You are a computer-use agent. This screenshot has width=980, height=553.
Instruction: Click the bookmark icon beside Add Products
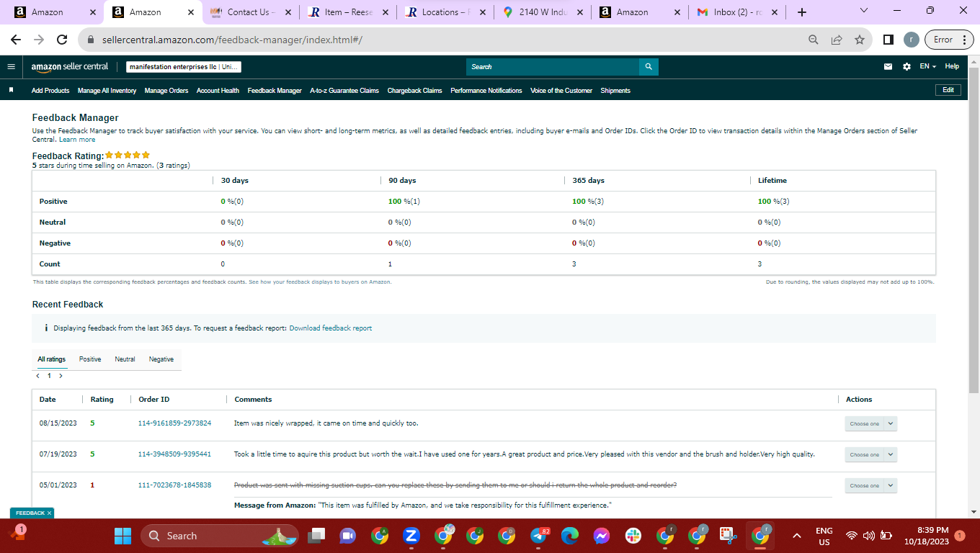click(x=12, y=90)
